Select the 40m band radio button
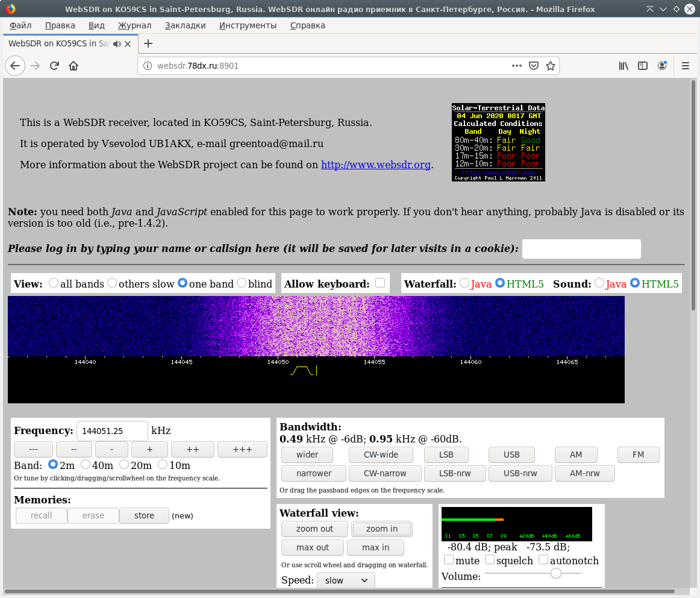 (x=86, y=464)
